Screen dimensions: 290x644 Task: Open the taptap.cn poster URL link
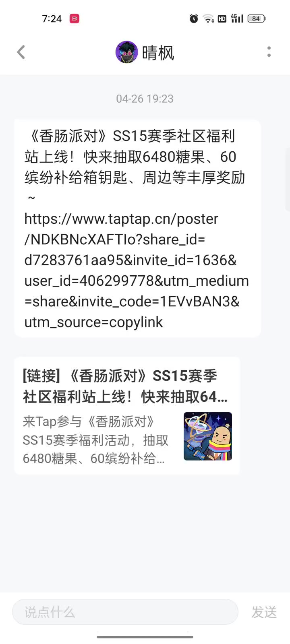[x=137, y=270]
